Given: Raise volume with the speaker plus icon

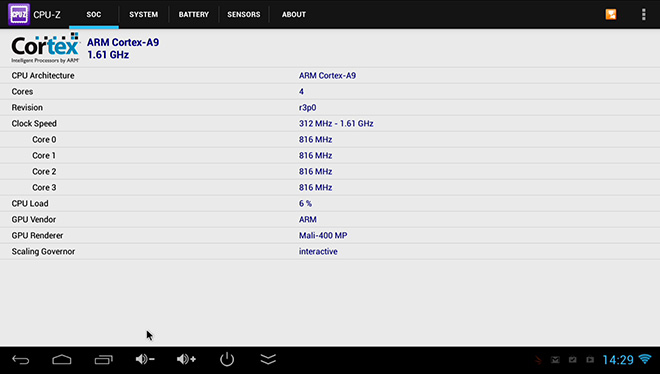Looking at the screenshot, I should (x=186, y=359).
